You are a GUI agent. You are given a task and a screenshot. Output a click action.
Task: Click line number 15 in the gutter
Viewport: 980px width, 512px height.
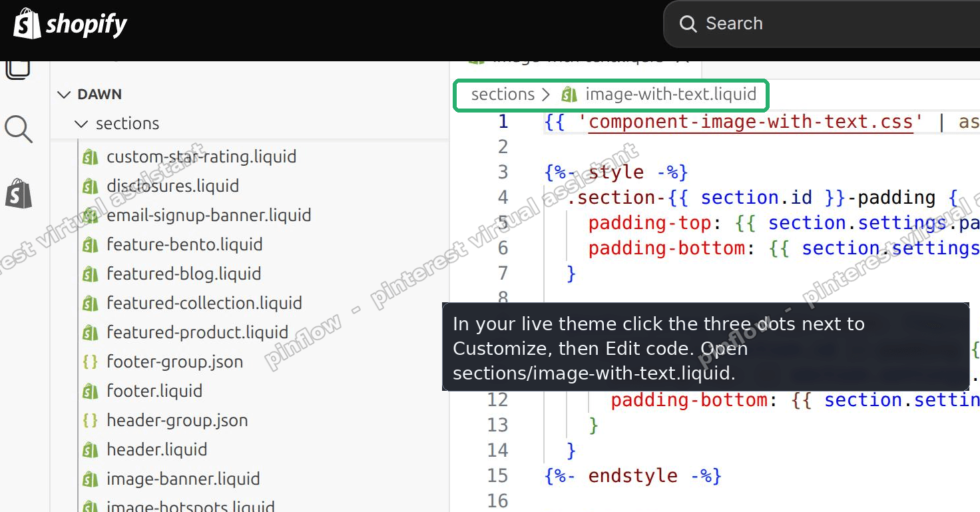(497, 476)
